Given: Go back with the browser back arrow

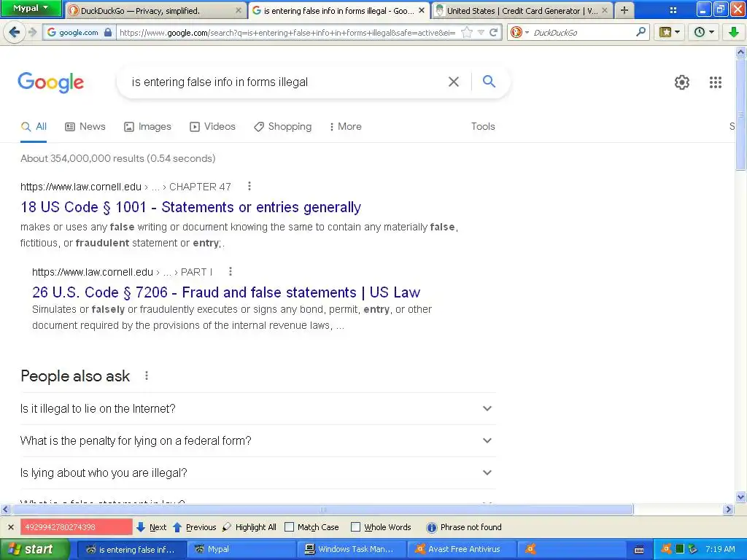Looking at the screenshot, I should click(15, 32).
